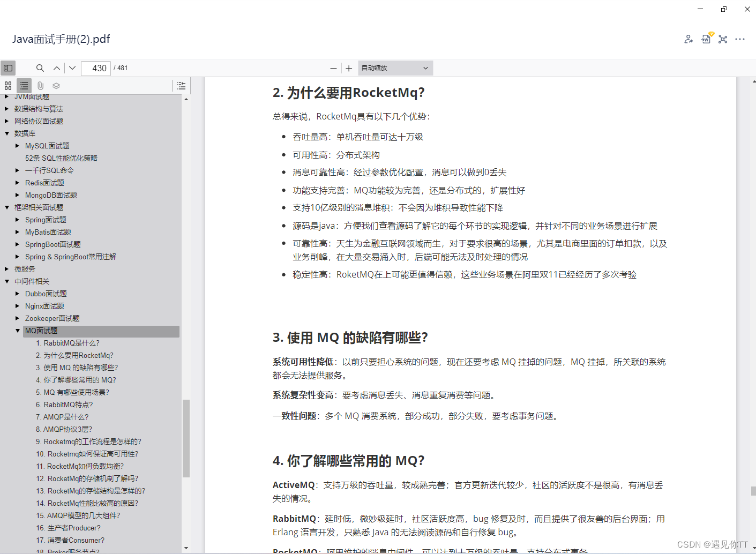Select SpringBoot面试题 outline entry
The image size is (756, 554).
tap(53, 244)
